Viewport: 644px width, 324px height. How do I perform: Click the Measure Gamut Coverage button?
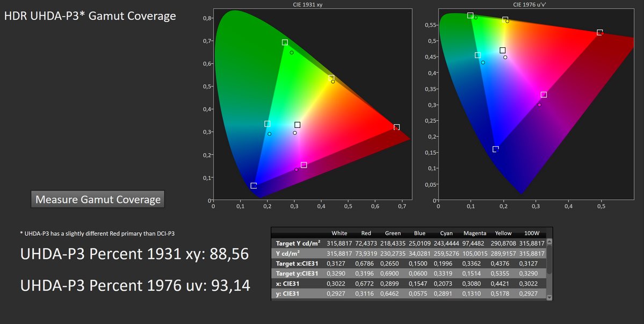pos(98,199)
